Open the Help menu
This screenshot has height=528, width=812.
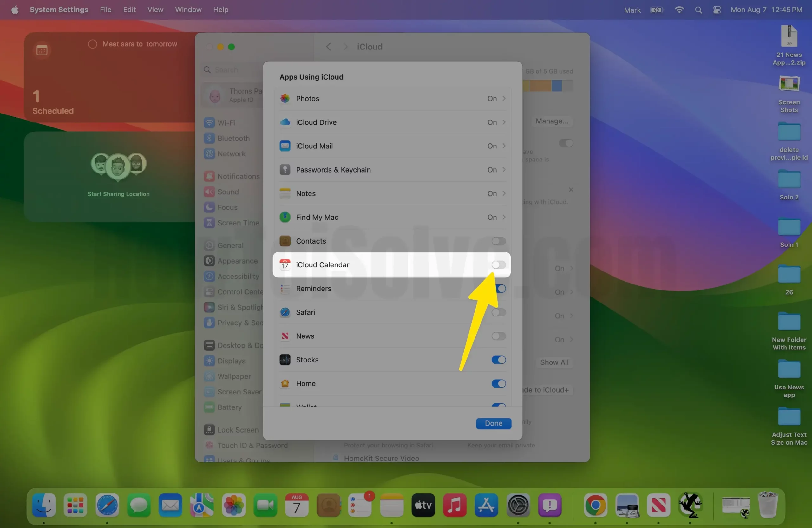(221, 10)
